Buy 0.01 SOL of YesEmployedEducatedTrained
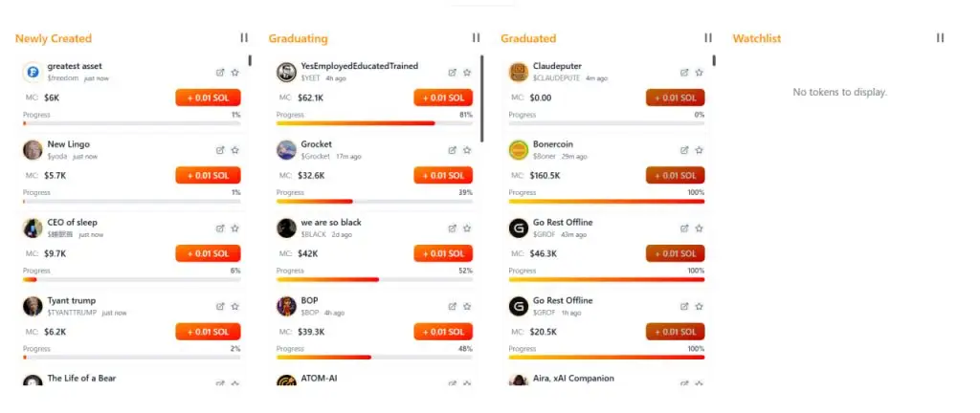 [443, 98]
